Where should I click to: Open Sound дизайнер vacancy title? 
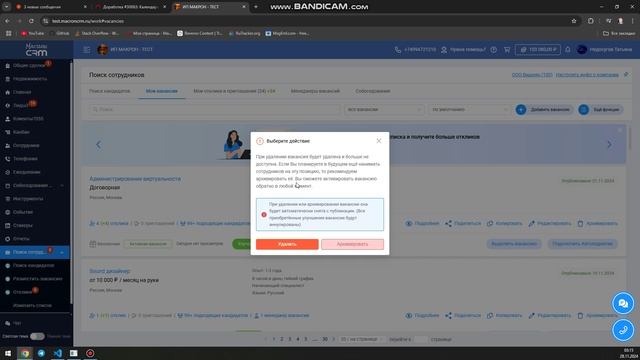tap(110, 271)
